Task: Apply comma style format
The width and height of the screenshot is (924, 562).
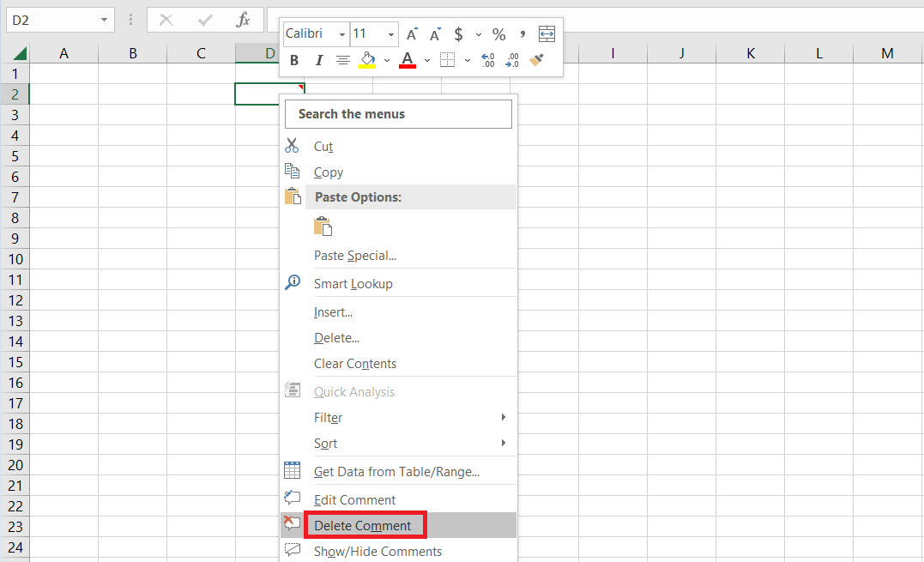Action: point(522,34)
